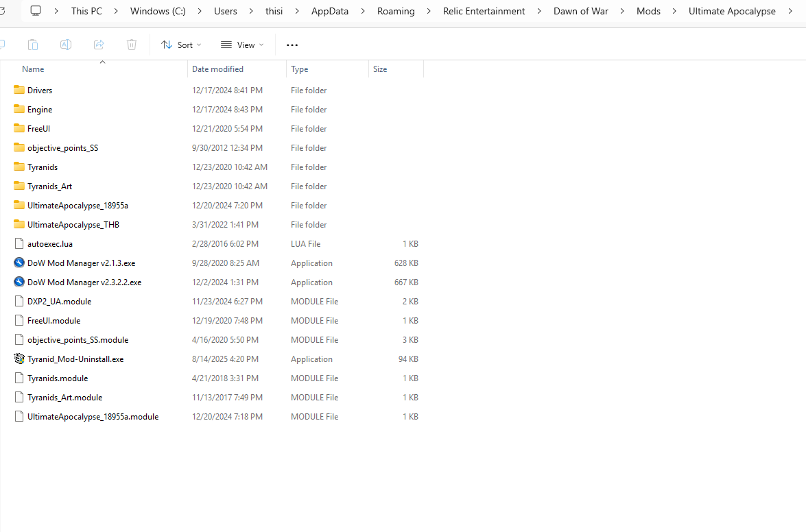Select the UltimateApocalypse_THB folder icon
Viewport: 806px width, 532px height.
(x=19, y=224)
